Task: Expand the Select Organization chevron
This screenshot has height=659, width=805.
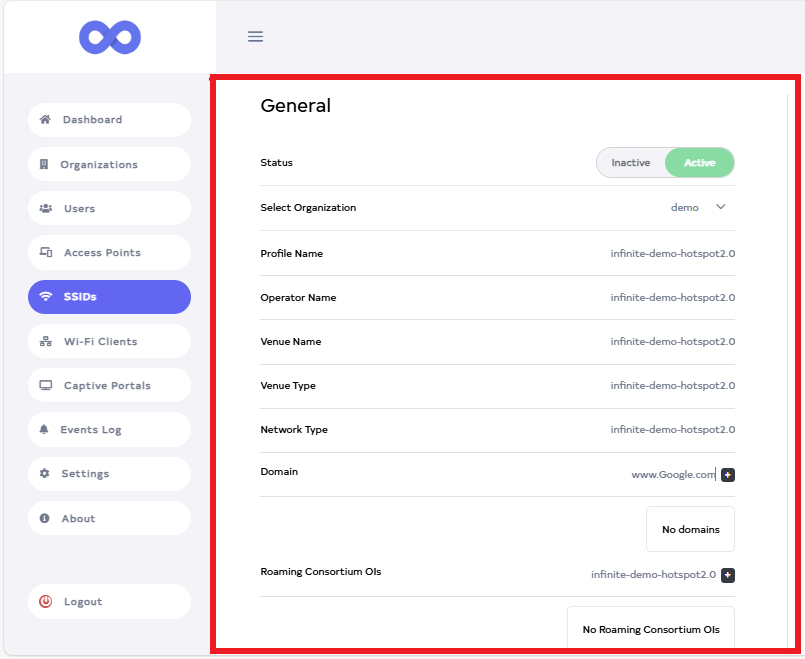Action: coord(721,208)
